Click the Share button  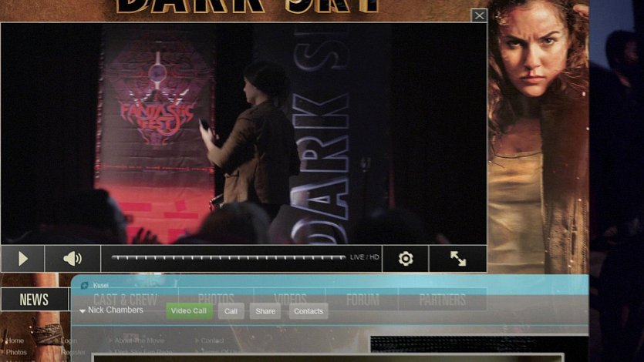(265, 311)
